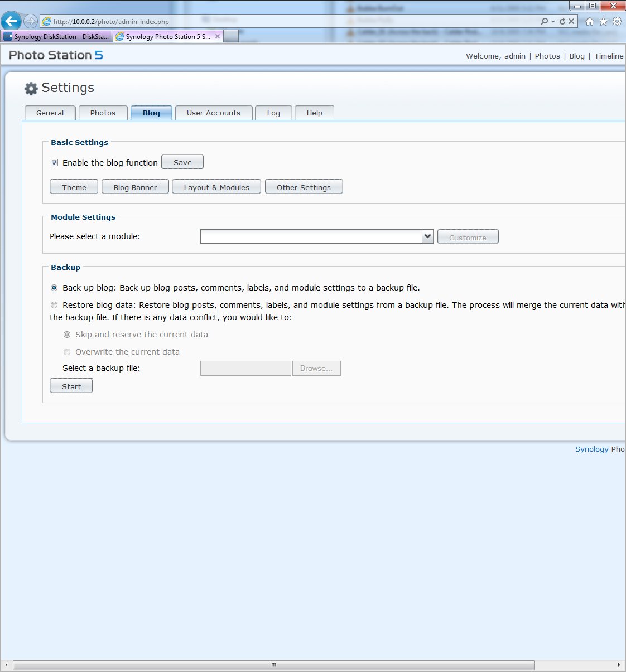The width and height of the screenshot is (626, 672).
Task: Open the browser home icon
Action: pos(590,21)
